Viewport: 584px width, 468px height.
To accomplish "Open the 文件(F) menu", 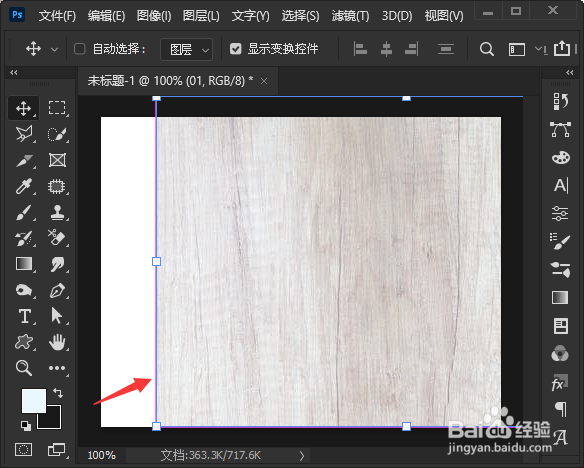I will tap(57, 16).
